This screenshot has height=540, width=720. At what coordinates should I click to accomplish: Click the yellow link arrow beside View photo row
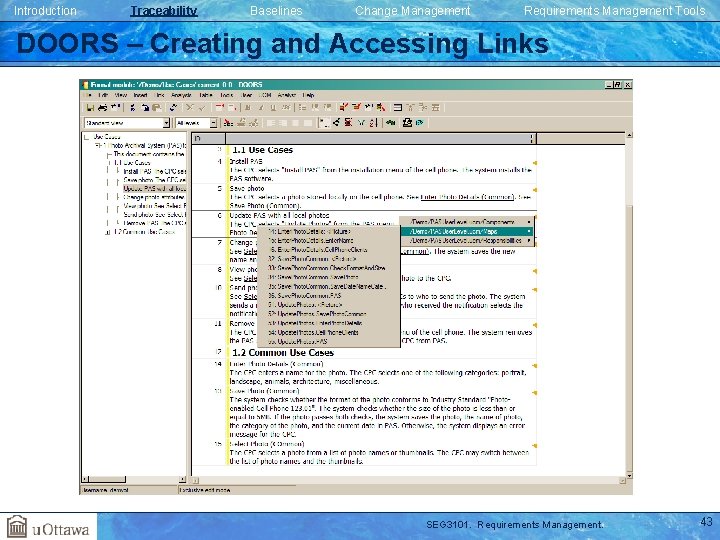pyautogui.click(x=534, y=271)
